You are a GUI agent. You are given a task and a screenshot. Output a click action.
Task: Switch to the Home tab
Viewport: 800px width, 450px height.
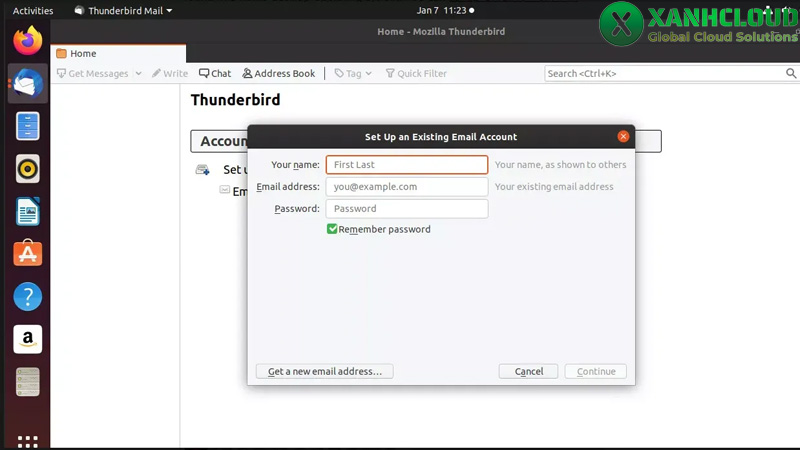118,54
